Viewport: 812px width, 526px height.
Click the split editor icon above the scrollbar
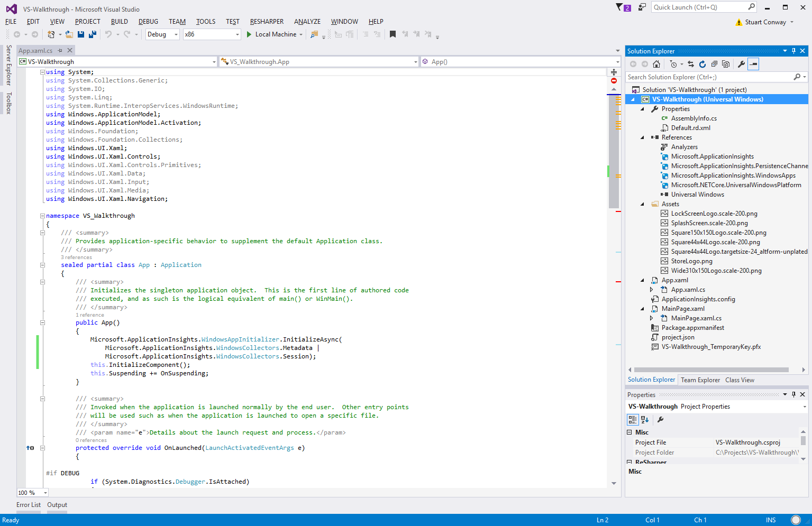(x=614, y=72)
